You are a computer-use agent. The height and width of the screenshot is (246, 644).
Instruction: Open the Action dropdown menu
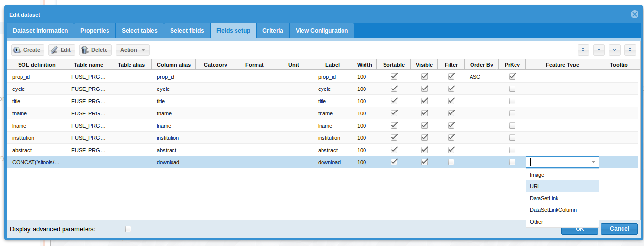(132, 50)
